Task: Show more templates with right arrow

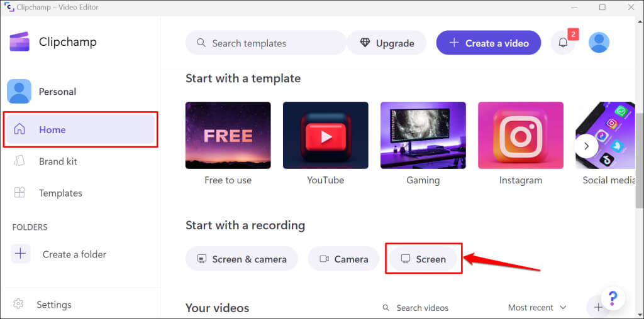Action: pyautogui.click(x=587, y=146)
